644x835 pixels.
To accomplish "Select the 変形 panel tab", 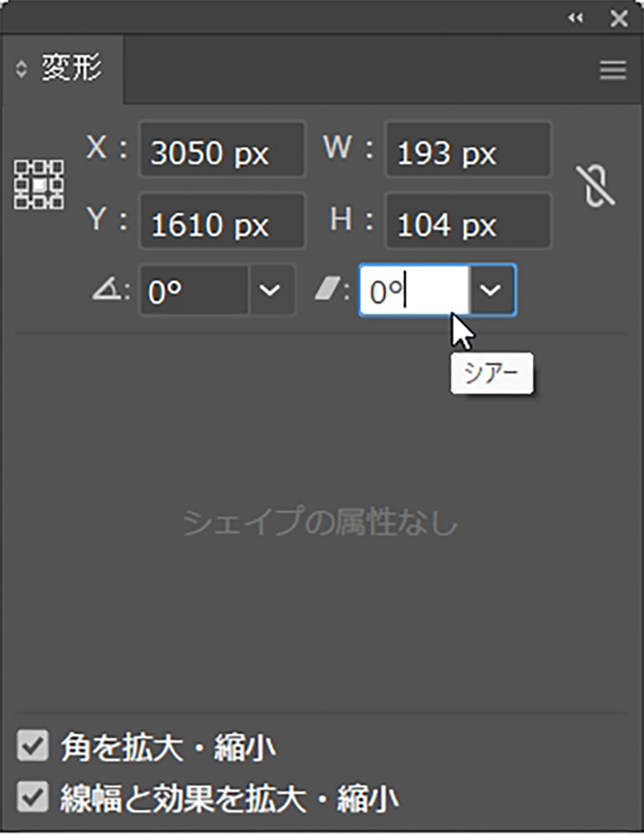I will point(71,70).
